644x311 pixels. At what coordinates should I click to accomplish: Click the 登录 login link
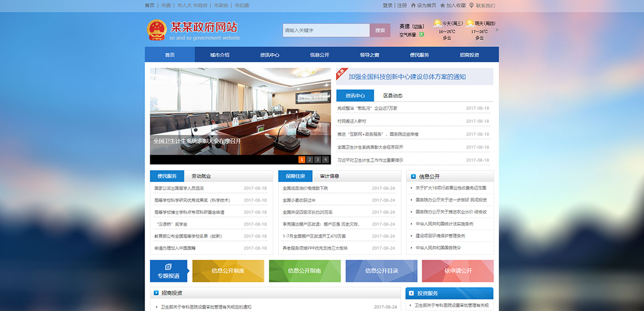387,5
